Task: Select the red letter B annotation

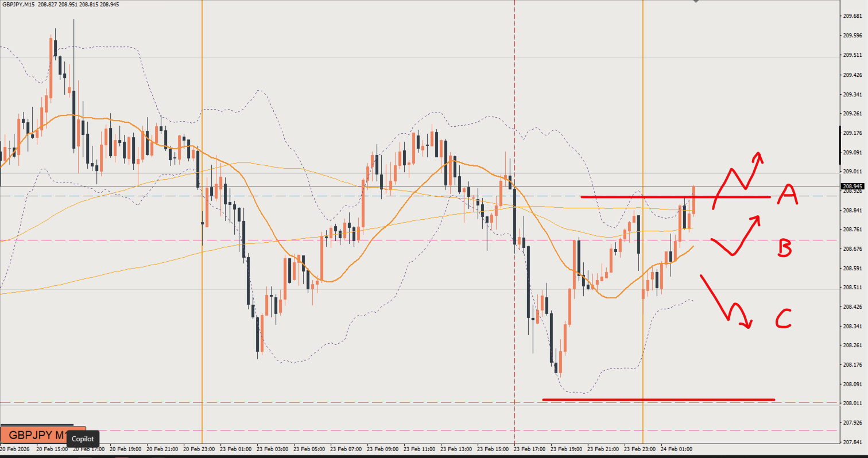Action: 785,247
